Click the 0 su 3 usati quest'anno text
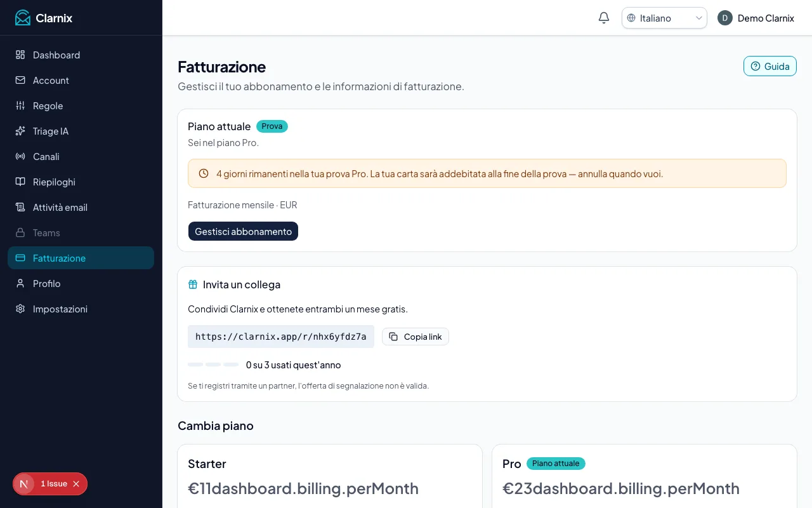The image size is (812, 508). [x=293, y=365]
